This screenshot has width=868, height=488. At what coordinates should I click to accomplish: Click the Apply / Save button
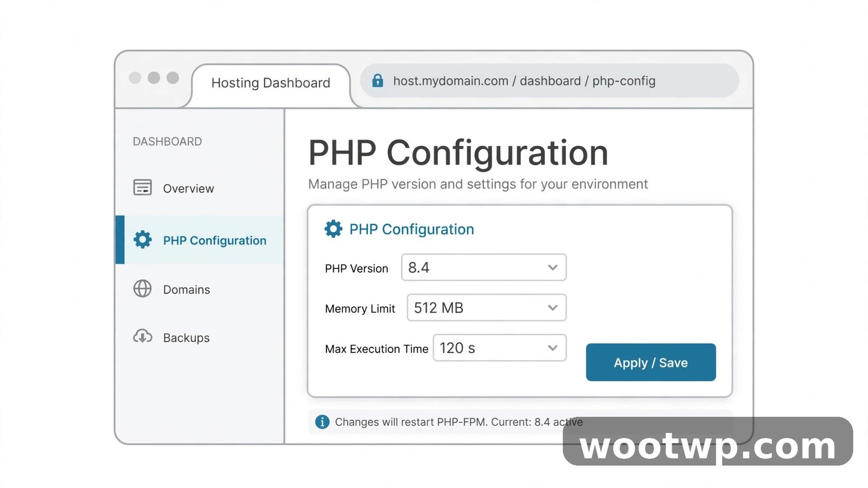tap(651, 362)
